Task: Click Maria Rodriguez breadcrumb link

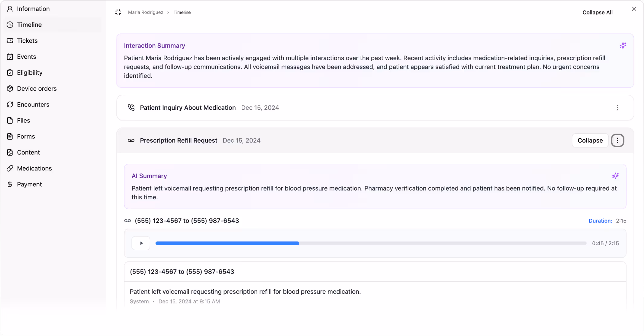Action: pos(145,12)
